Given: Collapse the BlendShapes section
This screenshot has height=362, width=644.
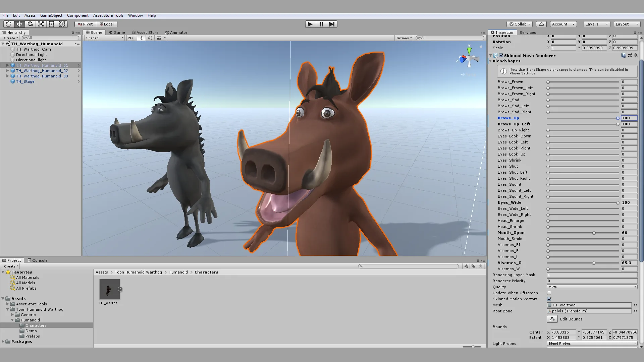Looking at the screenshot, I should (x=490, y=61).
